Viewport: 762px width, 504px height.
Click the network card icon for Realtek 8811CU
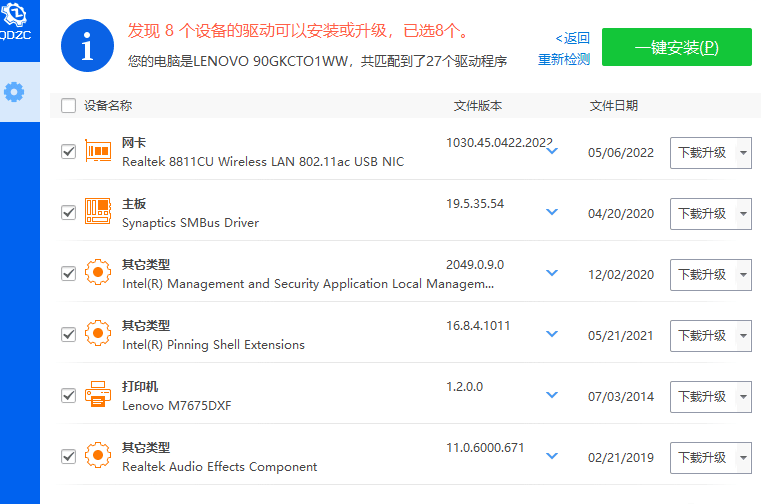coord(98,151)
